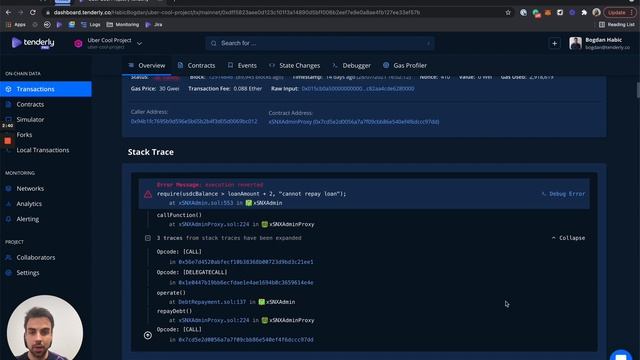
Task: Open the Reading List
Action: [617, 24]
